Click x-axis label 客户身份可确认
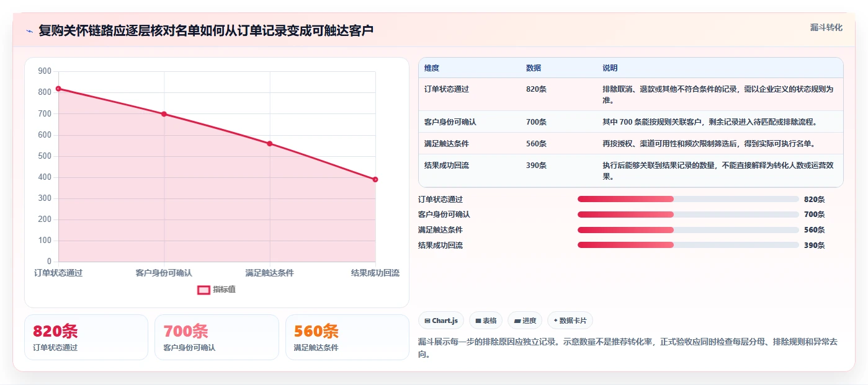 (164, 273)
